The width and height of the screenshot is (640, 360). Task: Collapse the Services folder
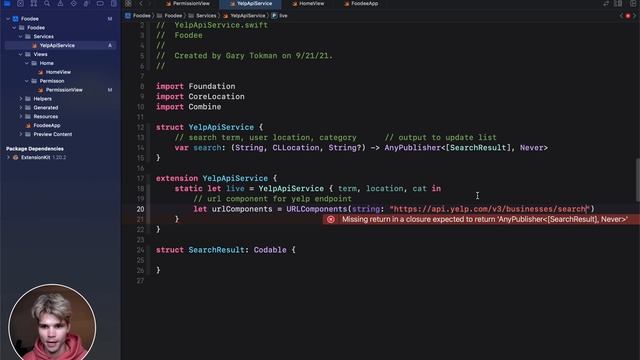(x=20, y=36)
